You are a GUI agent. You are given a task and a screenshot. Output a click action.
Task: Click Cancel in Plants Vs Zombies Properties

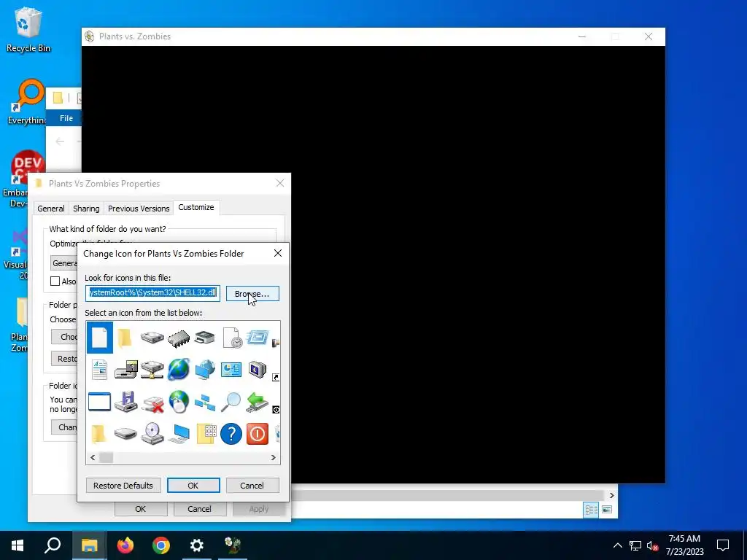(x=200, y=508)
